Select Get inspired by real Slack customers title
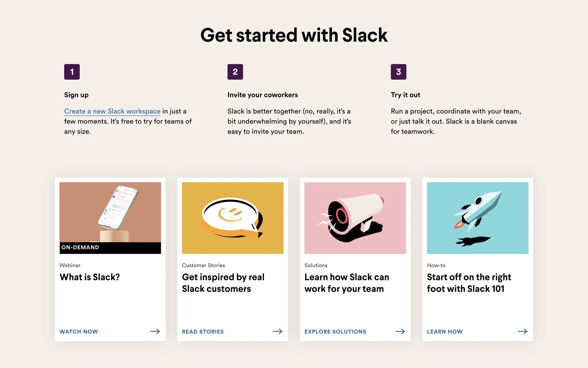Viewport: 588px width, 368px height. [x=223, y=283]
